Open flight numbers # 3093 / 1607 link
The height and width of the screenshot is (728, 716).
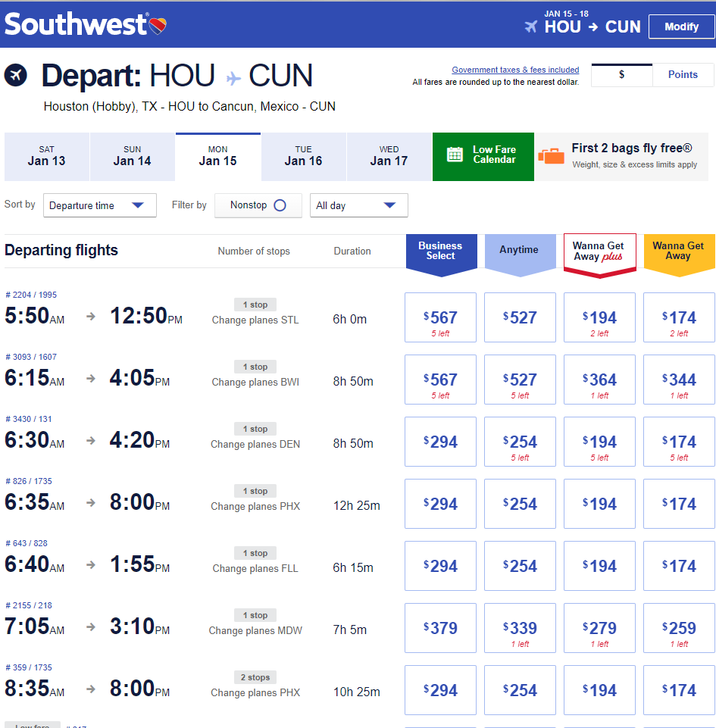tap(31, 357)
